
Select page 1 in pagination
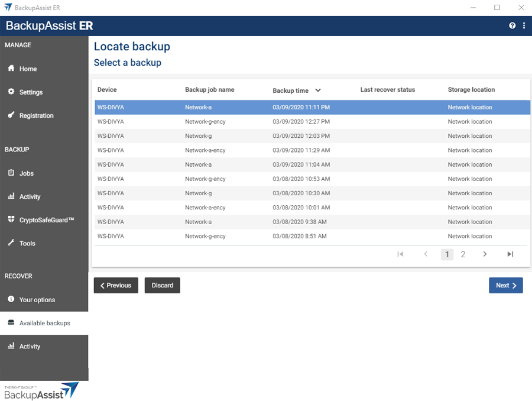click(447, 254)
